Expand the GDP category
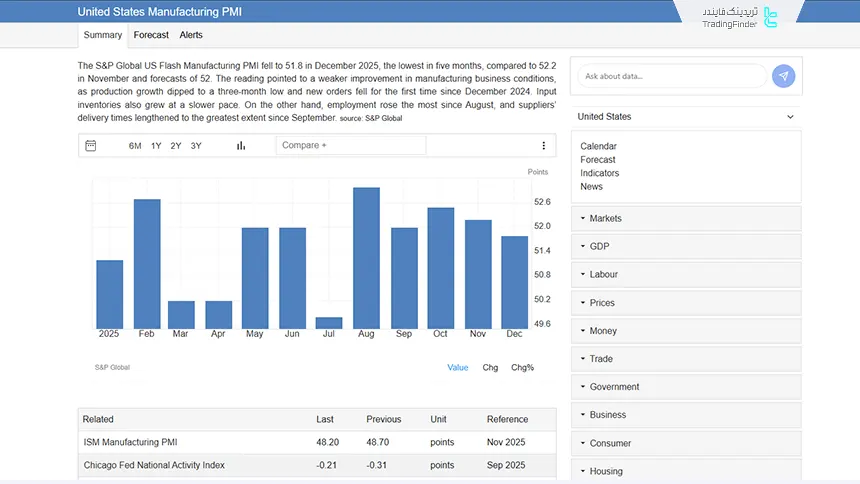Screen dimensions: 860x484 [686, 247]
